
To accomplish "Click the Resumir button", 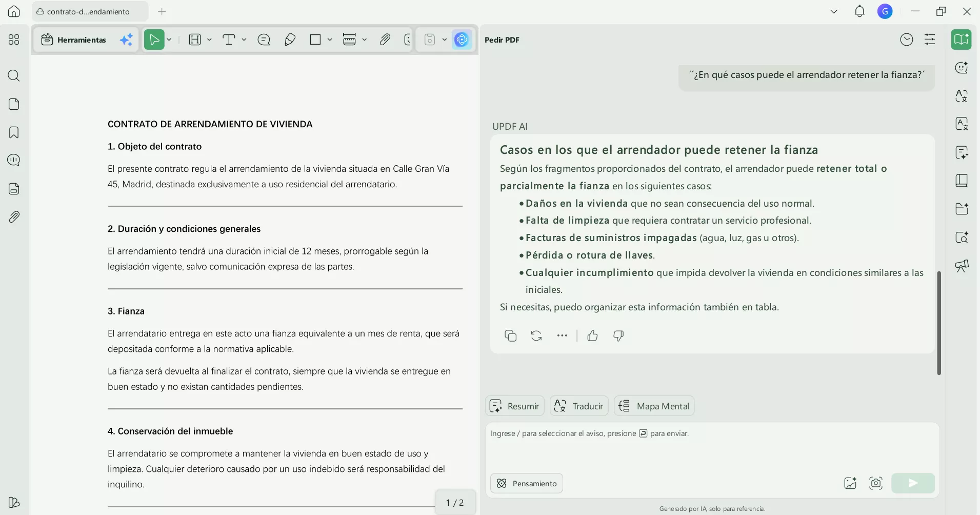I will point(514,406).
